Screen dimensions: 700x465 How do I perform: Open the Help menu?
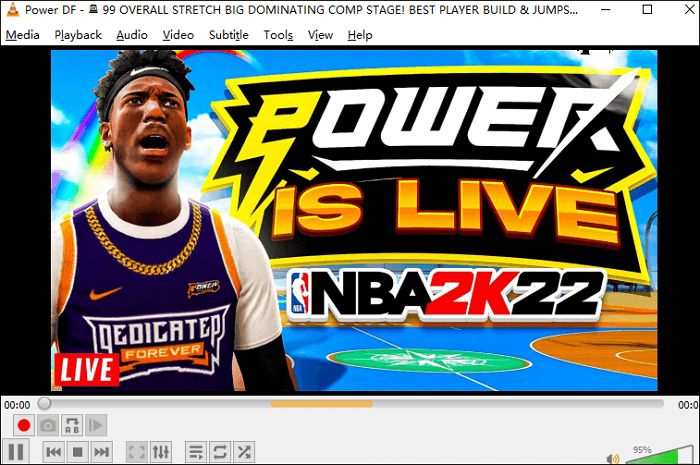click(360, 35)
